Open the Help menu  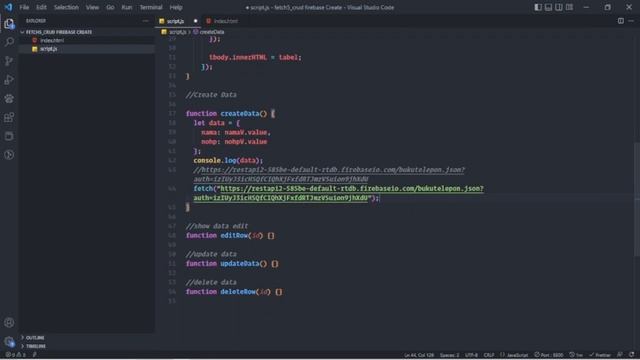click(176, 7)
